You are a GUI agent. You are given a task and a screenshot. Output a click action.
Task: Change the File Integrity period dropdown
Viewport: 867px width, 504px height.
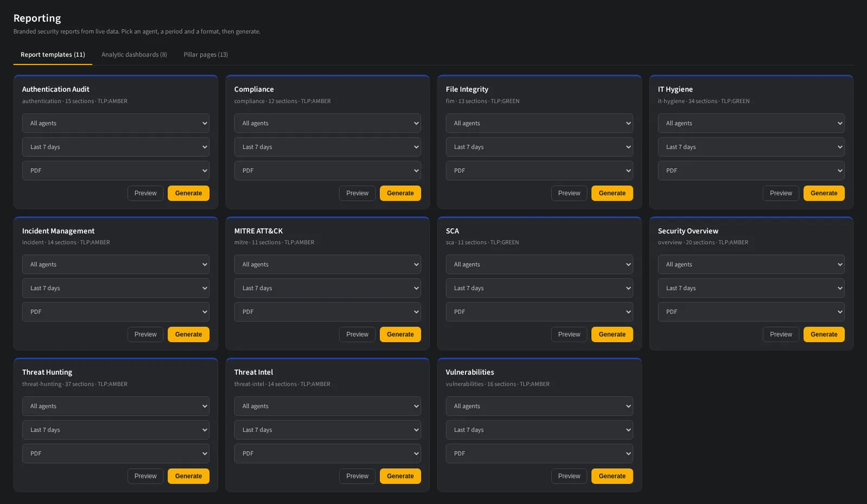(x=540, y=147)
